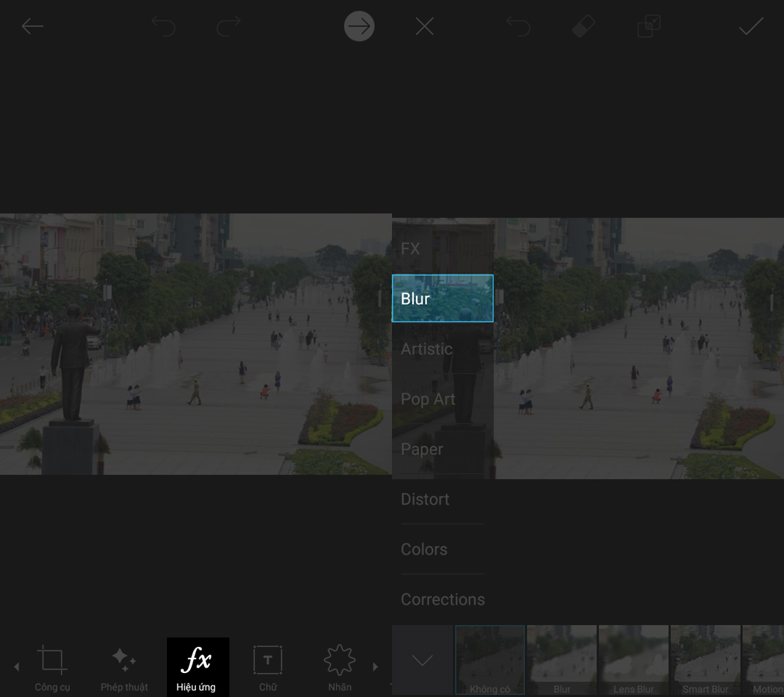This screenshot has height=697, width=784.
Task: Cancel effect with the X icon
Action: pyautogui.click(x=425, y=27)
